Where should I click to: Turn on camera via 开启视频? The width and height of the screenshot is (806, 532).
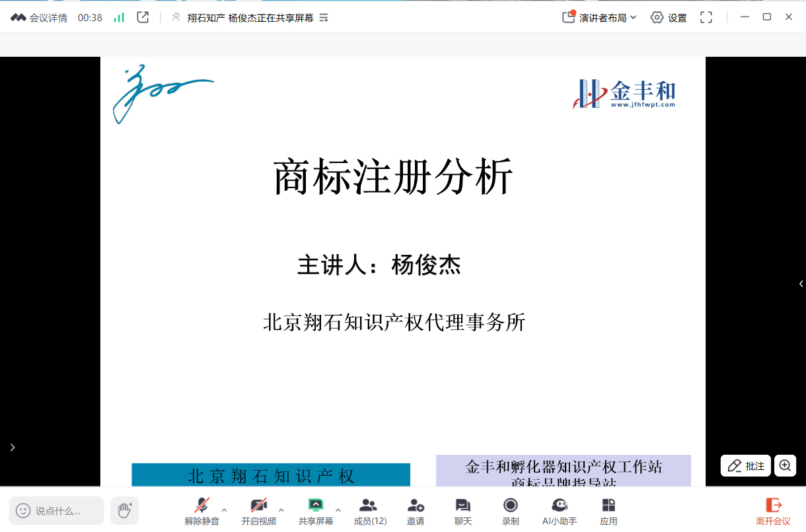[x=258, y=512]
